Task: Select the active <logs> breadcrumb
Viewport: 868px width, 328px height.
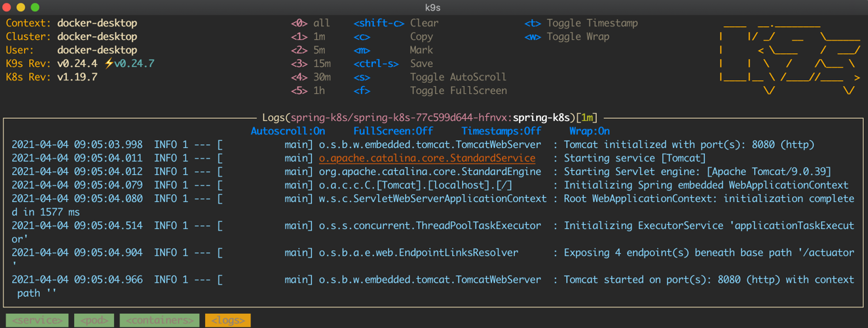Action: coord(228,320)
